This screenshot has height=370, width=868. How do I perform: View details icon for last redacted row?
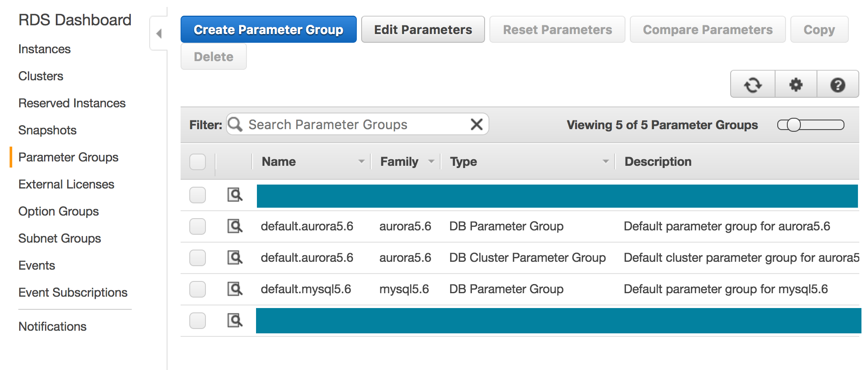(235, 320)
